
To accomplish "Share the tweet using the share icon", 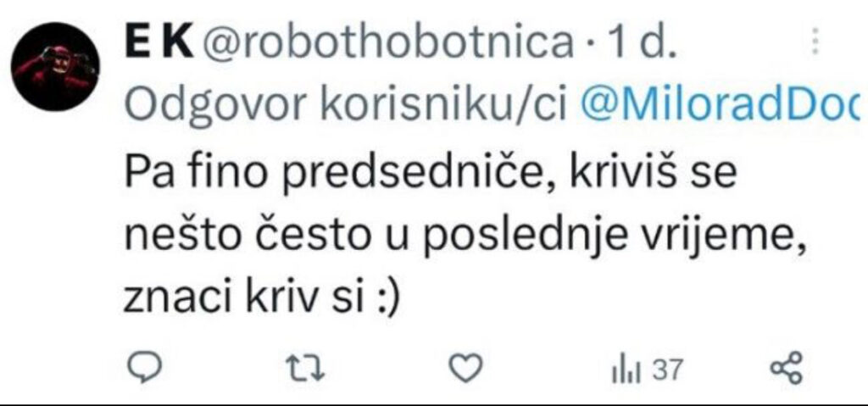I will pyautogui.click(x=786, y=368).
